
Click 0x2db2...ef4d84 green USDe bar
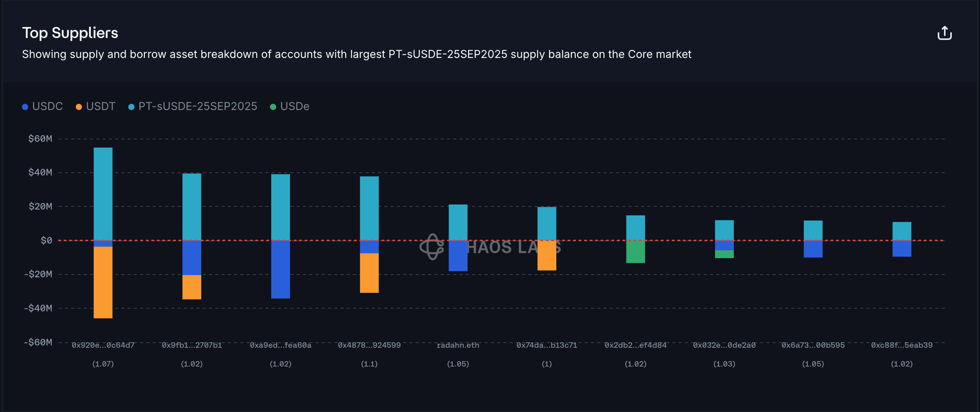[x=636, y=252]
